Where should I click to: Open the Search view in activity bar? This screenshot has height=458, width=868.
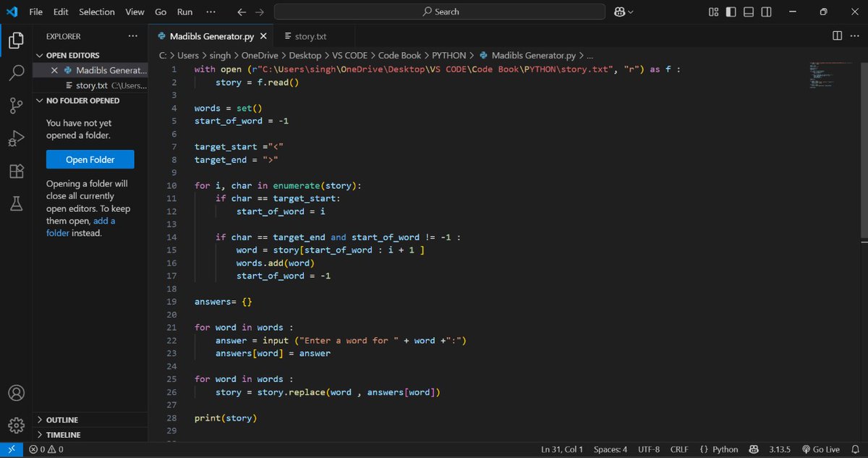click(x=16, y=73)
